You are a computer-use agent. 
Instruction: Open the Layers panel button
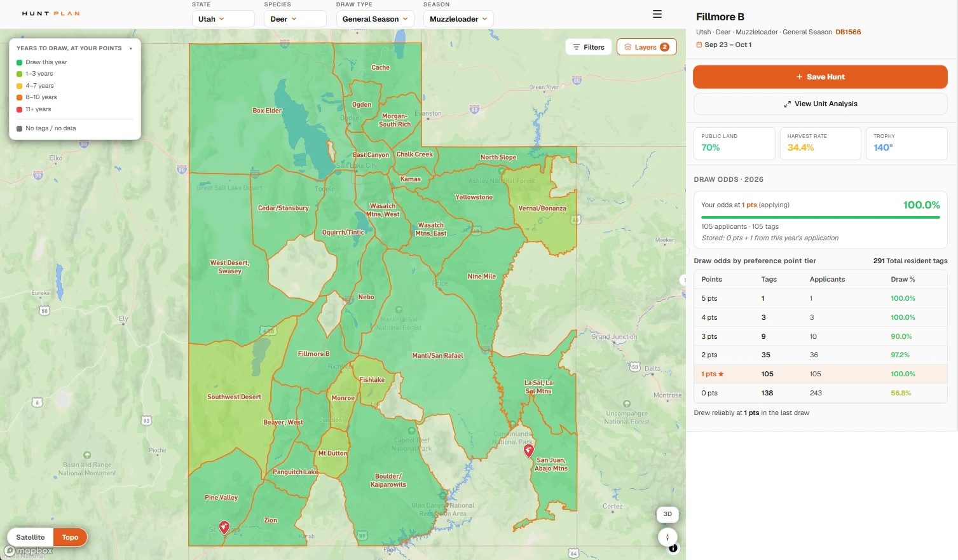[x=647, y=47]
